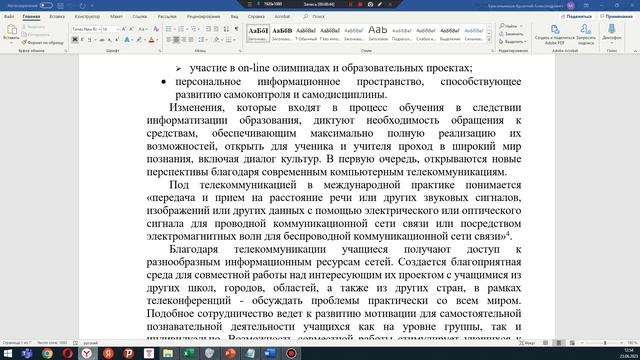Justify text alignment icon
Viewport: 640px width, 360px height.
click(191, 40)
